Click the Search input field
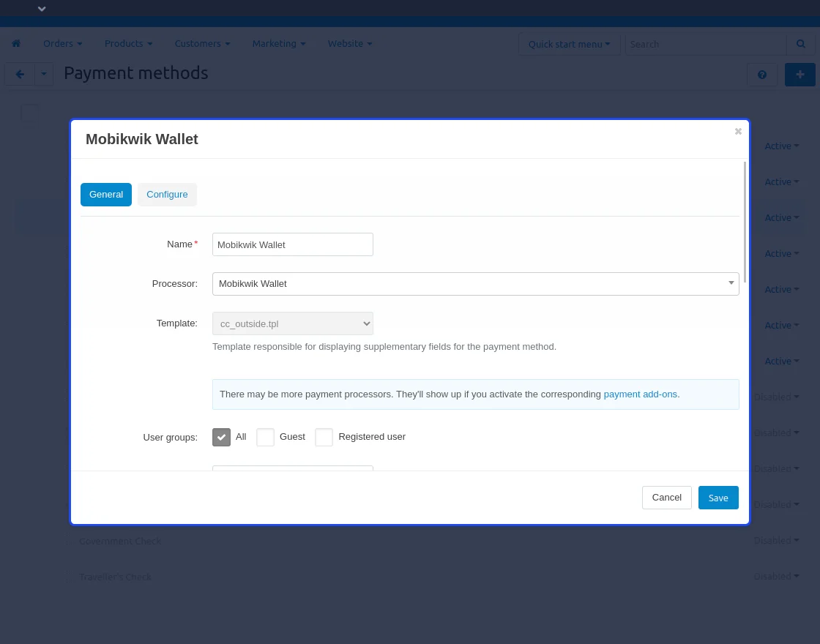Screen dimensions: 820x644 pyautogui.click(x=706, y=45)
